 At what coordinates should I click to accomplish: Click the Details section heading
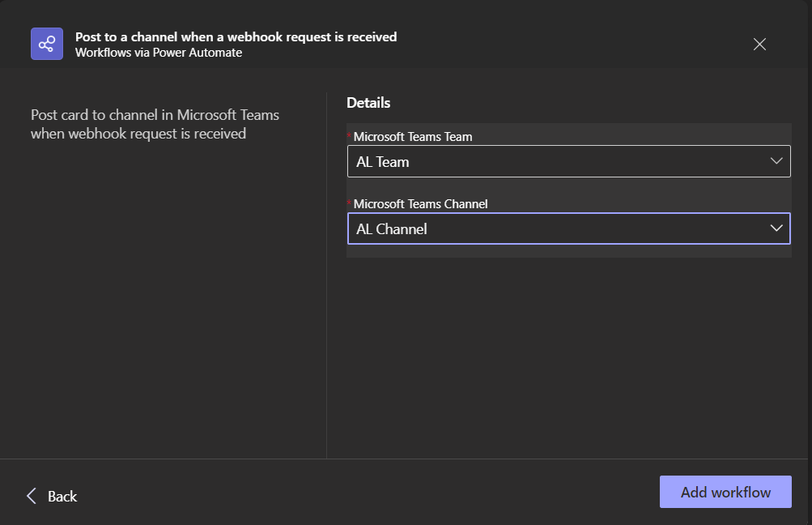coord(368,103)
